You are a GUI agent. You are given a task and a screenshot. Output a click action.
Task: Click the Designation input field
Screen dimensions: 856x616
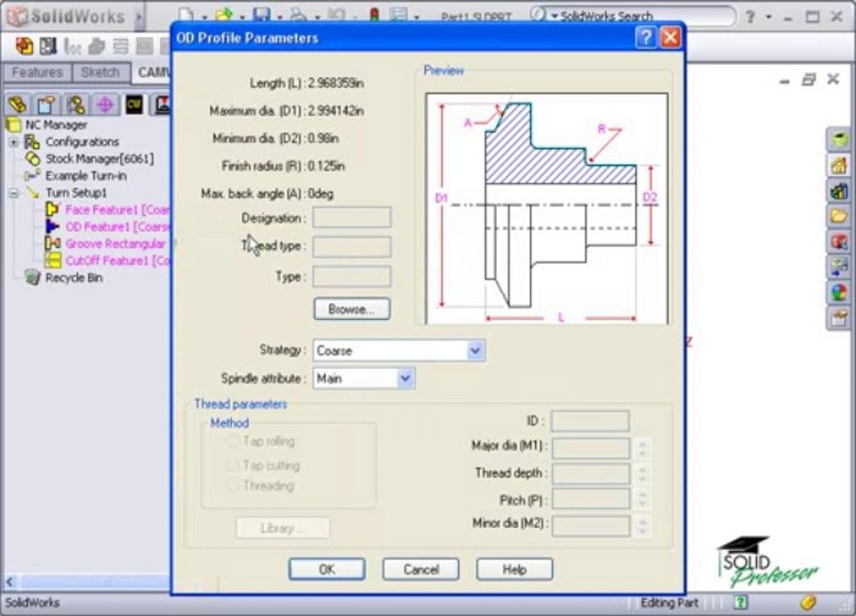[352, 217]
